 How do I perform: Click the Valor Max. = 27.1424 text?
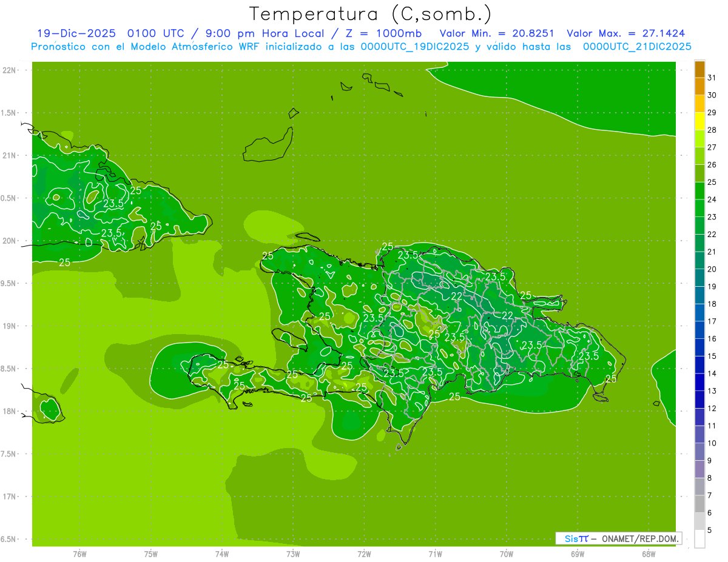pyautogui.click(x=625, y=34)
